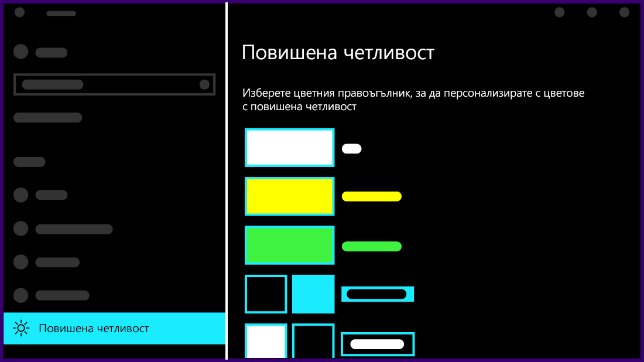Choose the yellow color rectangle
Image resolution: width=644 pixels, height=362 pixels.
tap(290, 196)
